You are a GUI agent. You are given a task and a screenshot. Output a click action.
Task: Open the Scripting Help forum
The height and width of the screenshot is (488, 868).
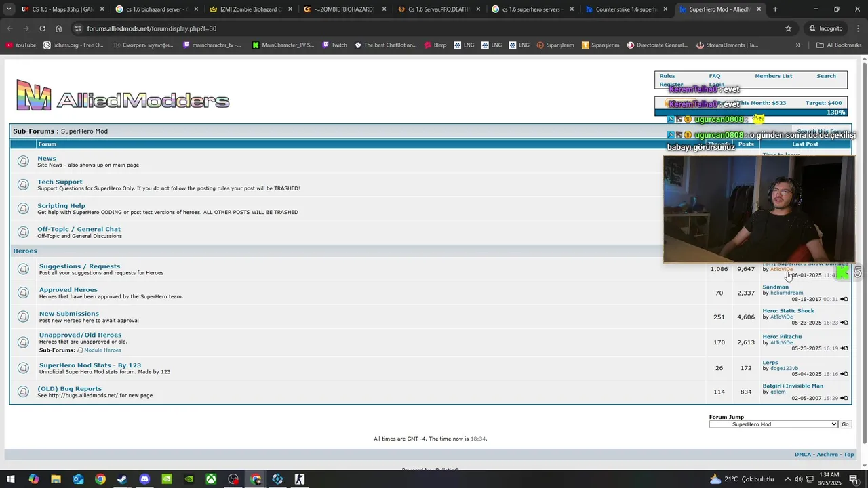tap(61, 206)
